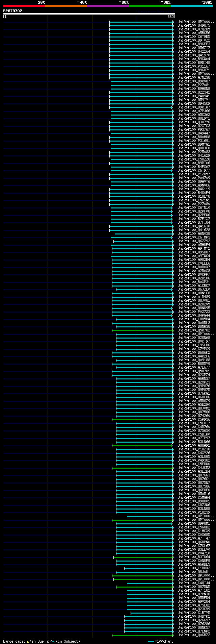This screenshot has width=216, height=644.
Task: Click the cyan ~100% identity legend segment
Action: click(x=191, y=6)
